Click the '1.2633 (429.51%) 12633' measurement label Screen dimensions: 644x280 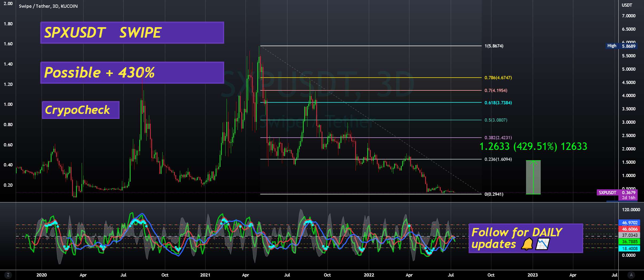pos(533,146)
